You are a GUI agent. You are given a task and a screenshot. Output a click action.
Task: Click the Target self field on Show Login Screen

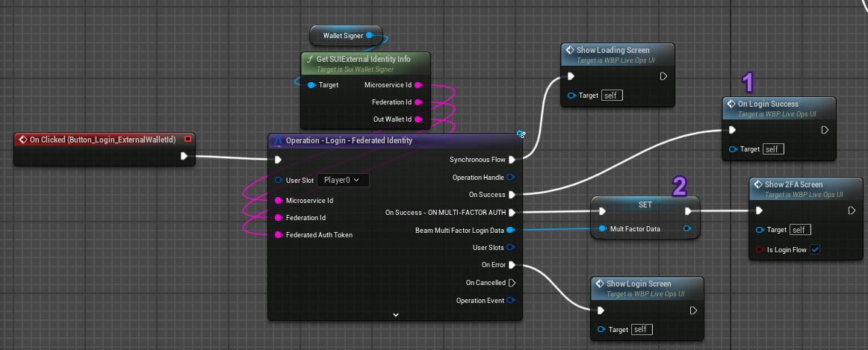(642, 329)
